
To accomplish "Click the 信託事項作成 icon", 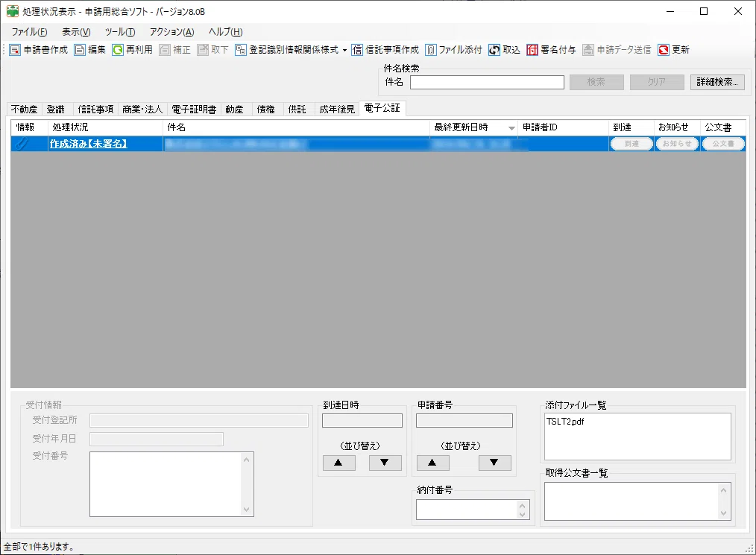I will pos(357,50).
